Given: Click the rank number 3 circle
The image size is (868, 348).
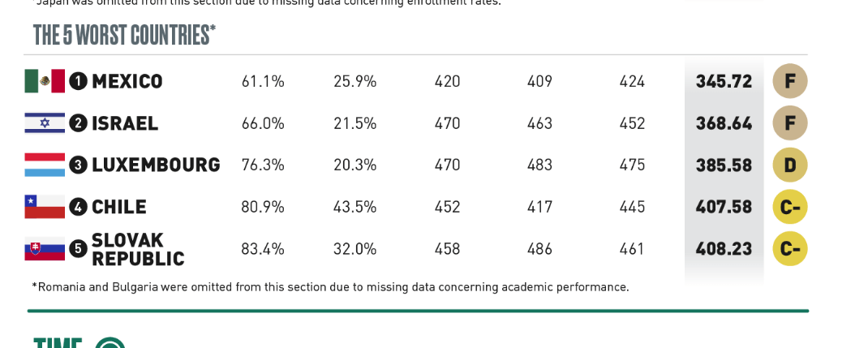Looking at the screenshot, I should pos(78,165).
